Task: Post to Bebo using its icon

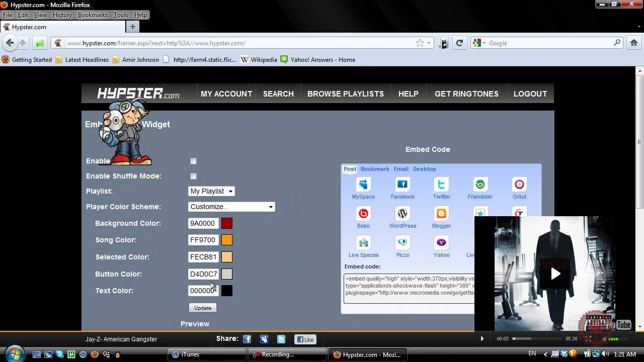Action: pyautogui.click(x=363, y=214)
